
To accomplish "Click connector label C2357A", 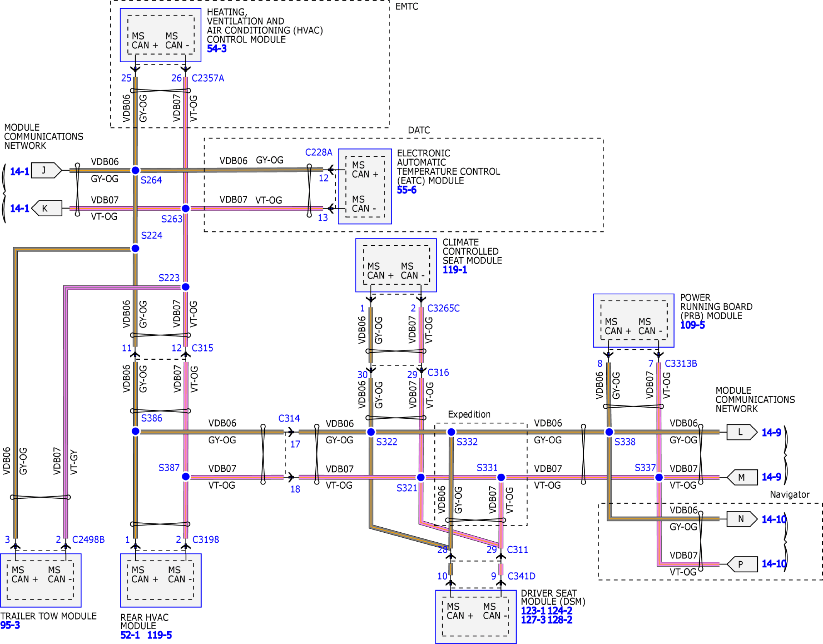I will coord(208,78).
